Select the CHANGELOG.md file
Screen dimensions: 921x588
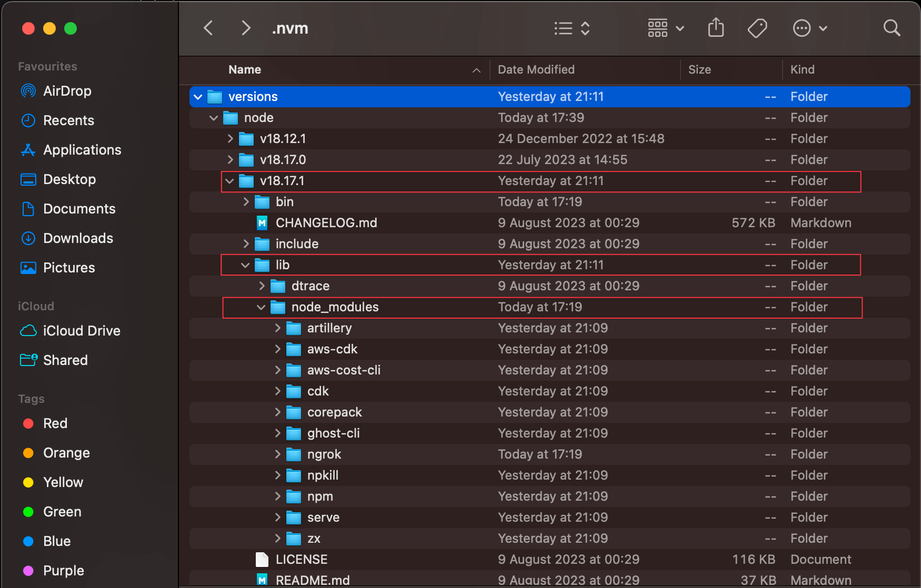[326, 222]
